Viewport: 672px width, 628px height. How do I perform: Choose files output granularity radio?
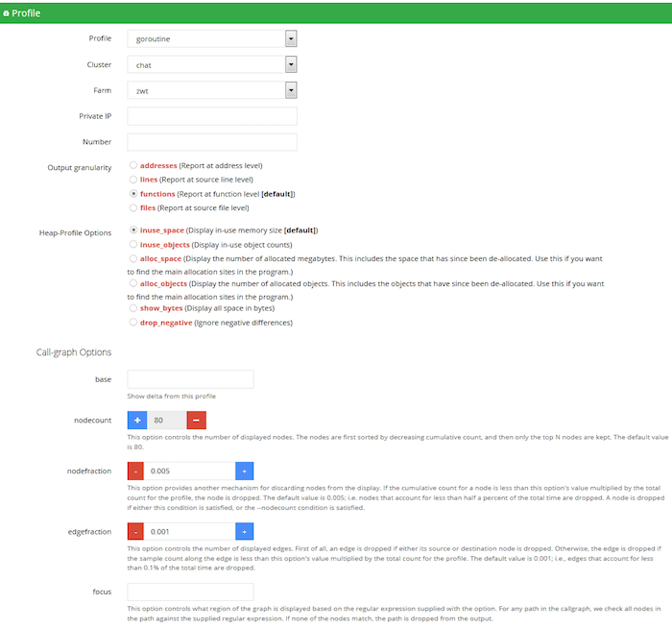(x=132, y=207)
